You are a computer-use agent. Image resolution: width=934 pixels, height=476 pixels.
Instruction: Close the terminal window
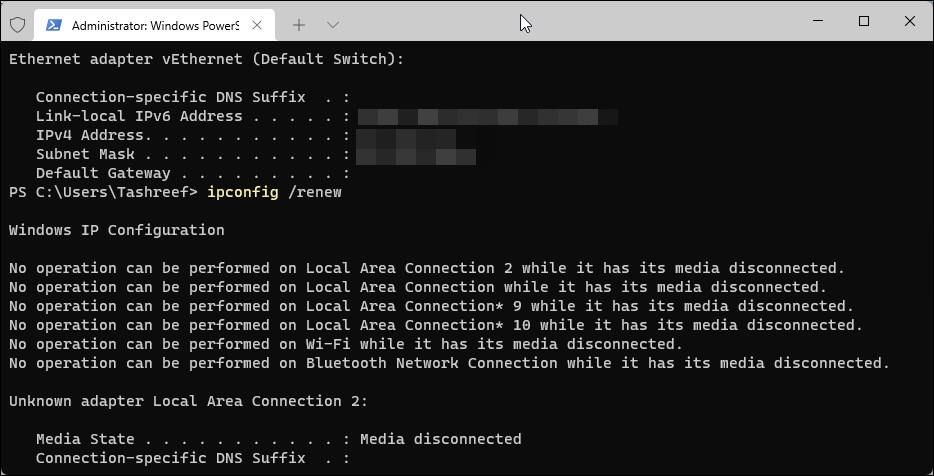(911, 21)
